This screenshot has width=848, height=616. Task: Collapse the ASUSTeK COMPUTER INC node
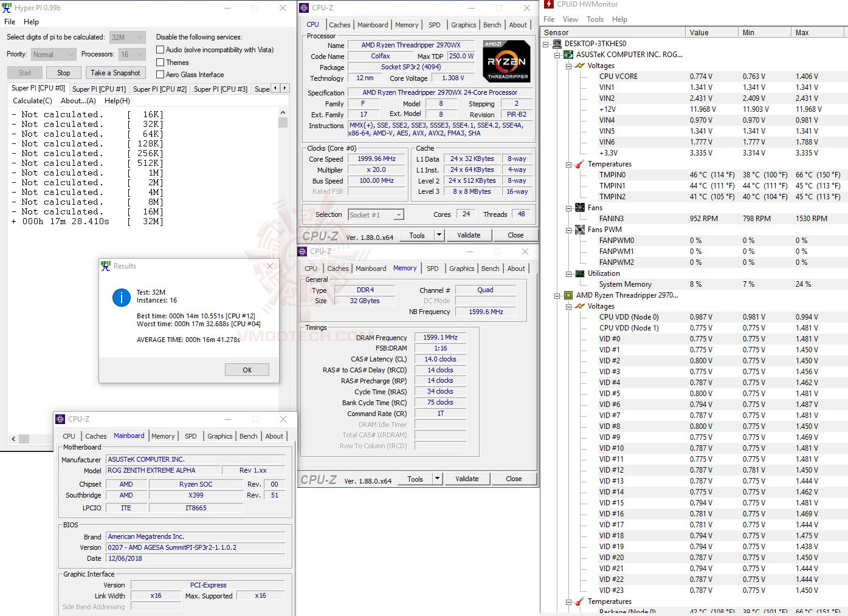557,55
